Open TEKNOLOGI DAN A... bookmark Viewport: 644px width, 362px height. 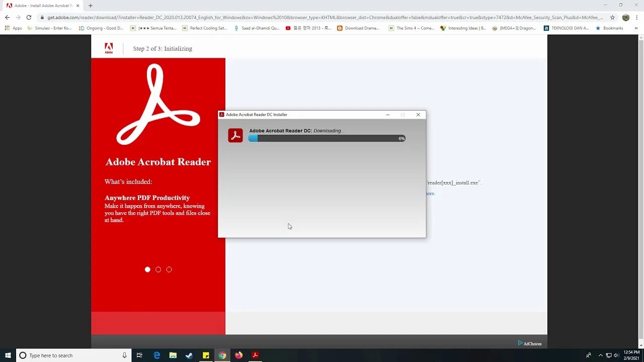pos(567,28)
